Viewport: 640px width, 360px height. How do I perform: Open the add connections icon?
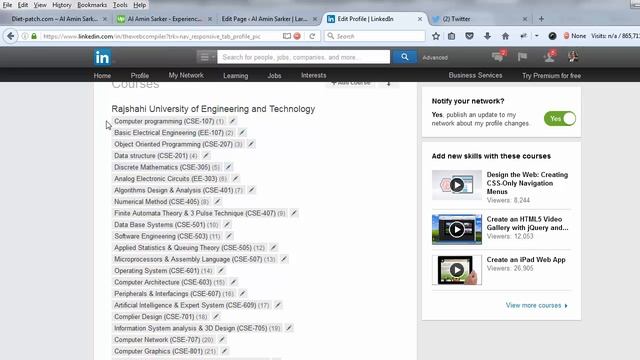pyautogui.click(x=549, y=56)
